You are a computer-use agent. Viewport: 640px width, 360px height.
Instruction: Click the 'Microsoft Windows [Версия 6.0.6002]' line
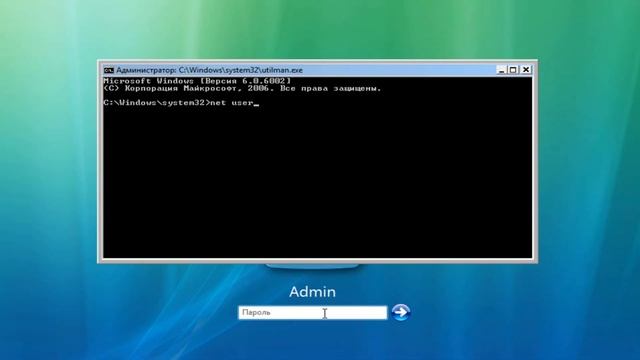click(x=197, y=81)
